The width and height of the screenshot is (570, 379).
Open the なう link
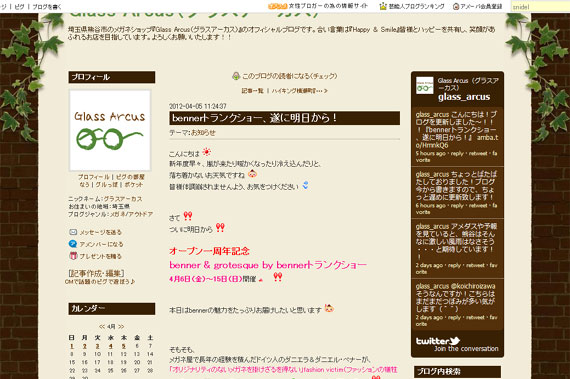tap(84, 185)
